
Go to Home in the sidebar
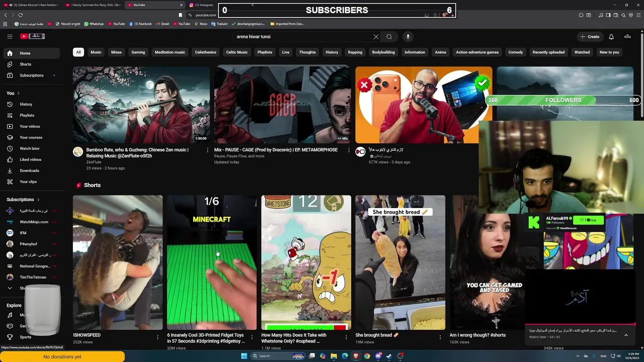click(x=33, y=53)
